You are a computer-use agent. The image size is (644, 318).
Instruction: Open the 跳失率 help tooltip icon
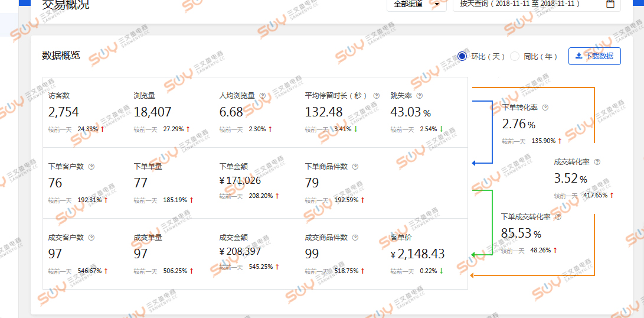420,96
